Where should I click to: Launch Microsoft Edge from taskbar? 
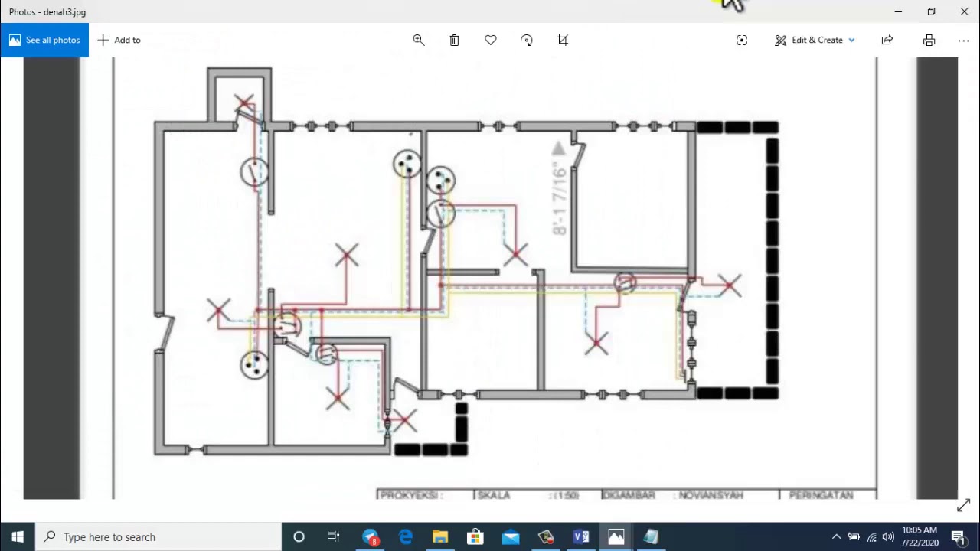[x=405, y=536]
